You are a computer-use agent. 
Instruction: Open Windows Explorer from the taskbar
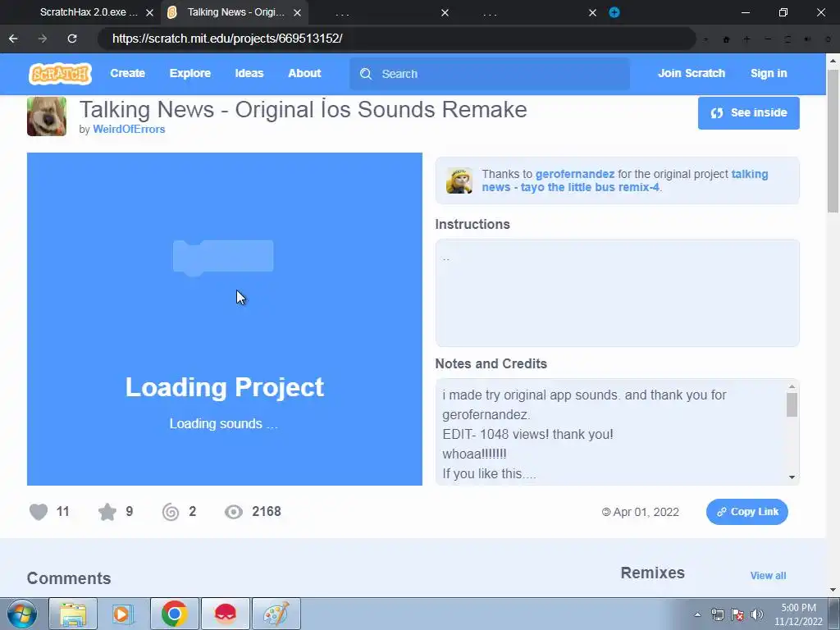[x=73, y=614]
